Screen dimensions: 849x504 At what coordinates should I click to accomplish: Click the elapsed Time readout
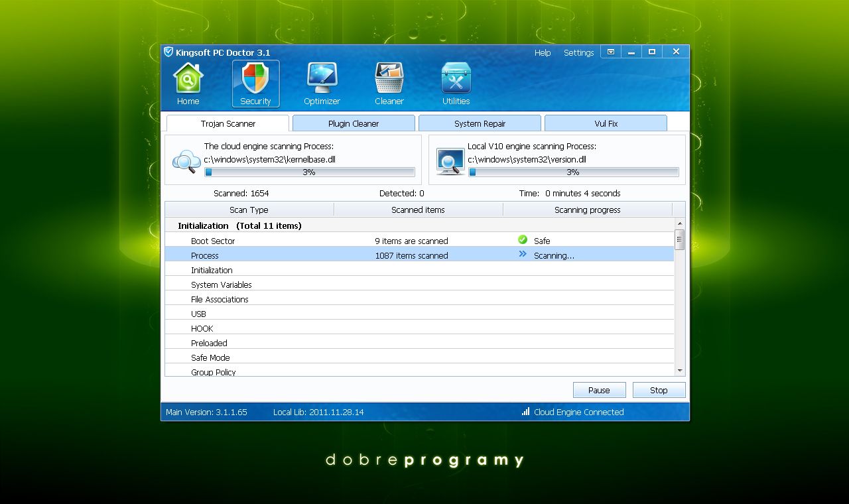[x=570, y=194]
